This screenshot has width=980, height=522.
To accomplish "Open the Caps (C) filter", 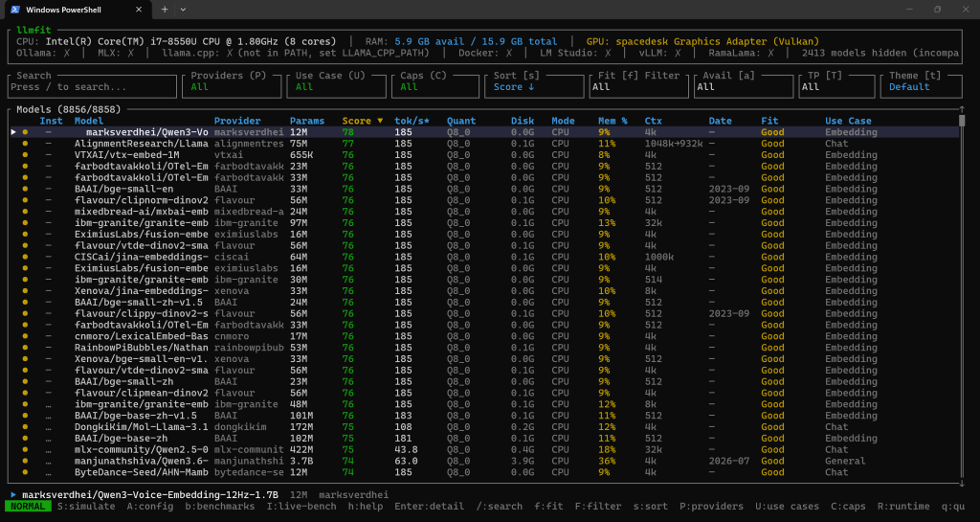I will pos(435,87).
